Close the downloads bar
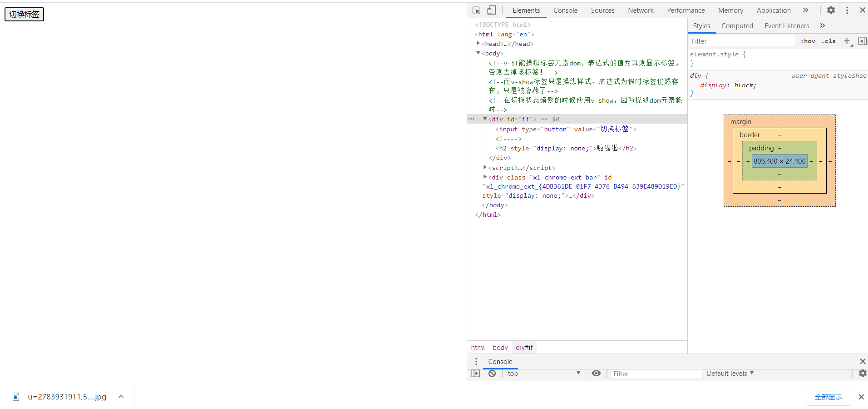Image resolution: width=868 pixels, height=409 pixels. tap(861, 397)
